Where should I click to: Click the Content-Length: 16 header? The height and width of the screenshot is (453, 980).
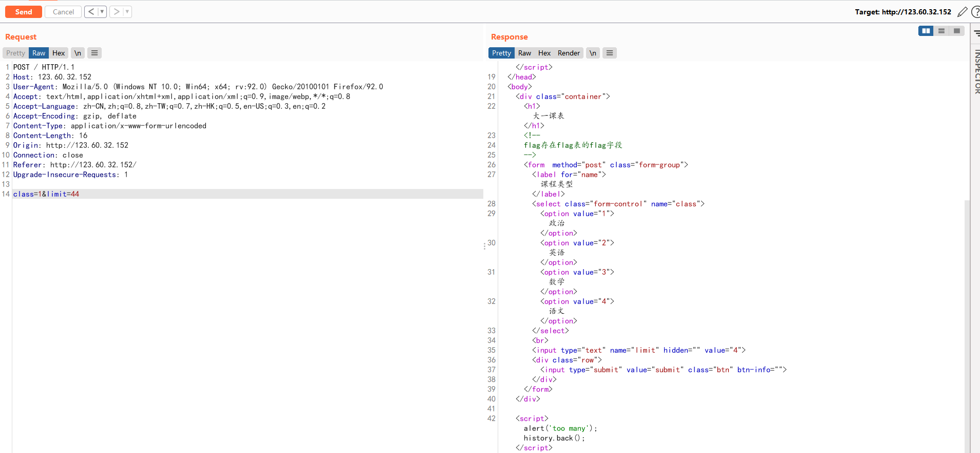pos(50,136)
